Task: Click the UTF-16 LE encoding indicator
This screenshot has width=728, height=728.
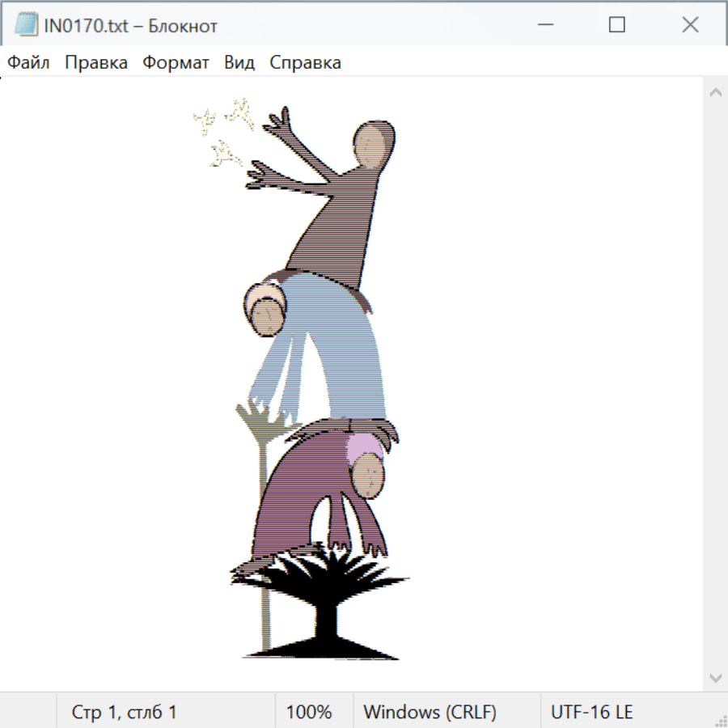Action: pos(591,712)
